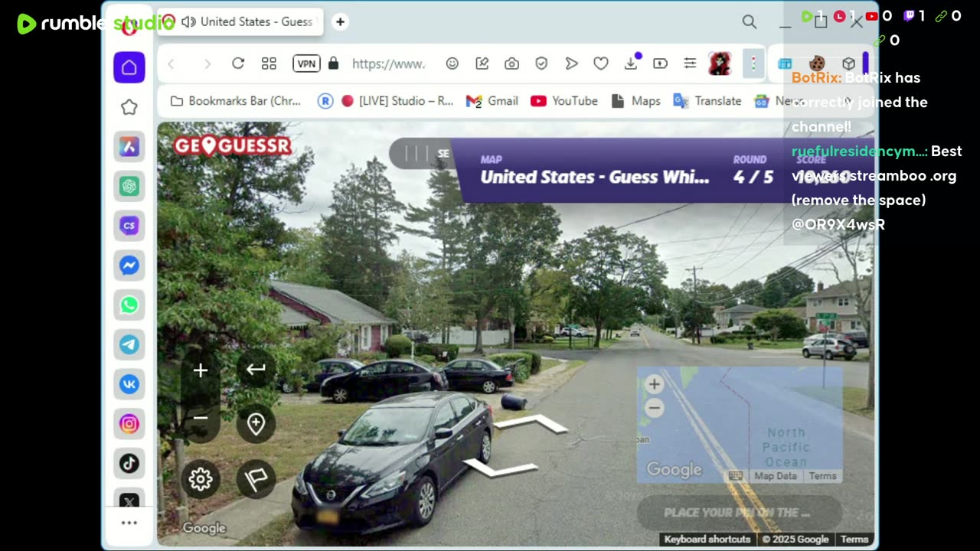
Task: Open the downloads panel
Action: tap(631, 64)
